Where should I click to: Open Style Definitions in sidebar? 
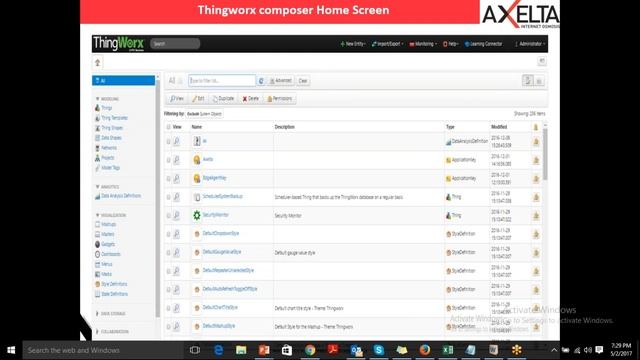pyautogui.click(x=111, y=284)
